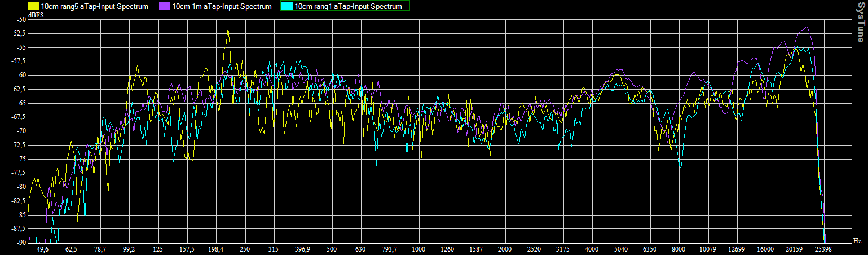
Task: Click the -50 dB level axis label
Action: tap(21, 19)
